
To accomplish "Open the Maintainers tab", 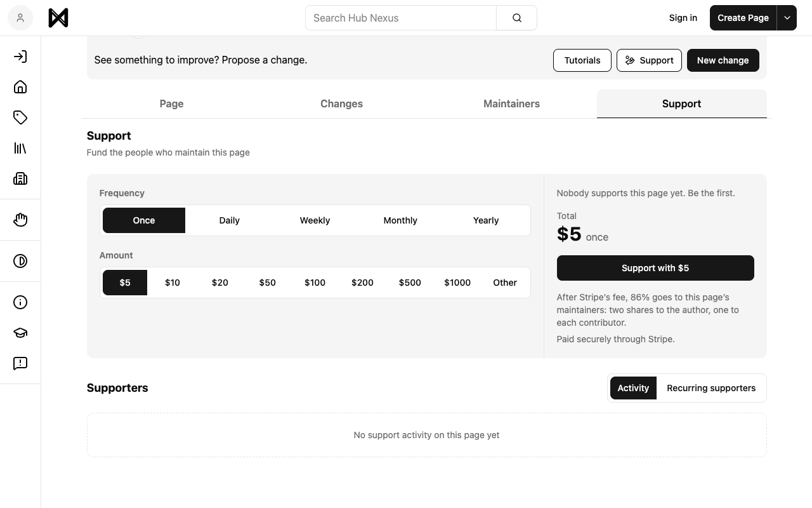I will coord(511,104).
